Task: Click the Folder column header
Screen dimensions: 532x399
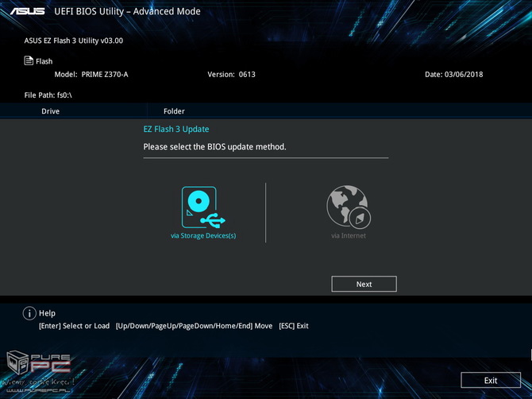Action: (x=174, y=111)
